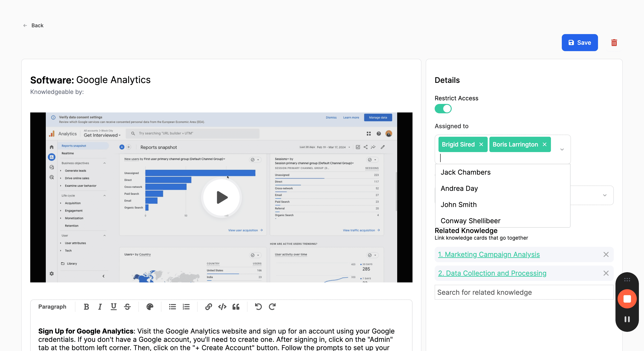Click Manage data in the video thumbnail
Screen dimensions: 644x351
click(378, 118)
